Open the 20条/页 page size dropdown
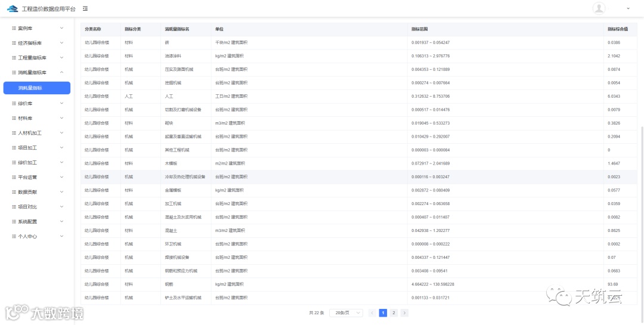This screenshot has height=325, width=644. [346, 313]
